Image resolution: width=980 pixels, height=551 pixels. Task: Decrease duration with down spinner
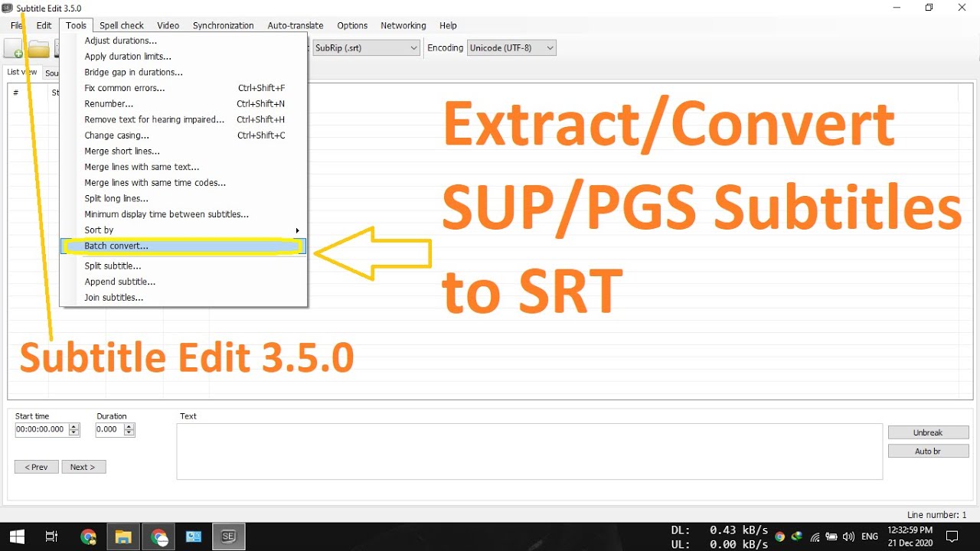[x=129, y=433]
